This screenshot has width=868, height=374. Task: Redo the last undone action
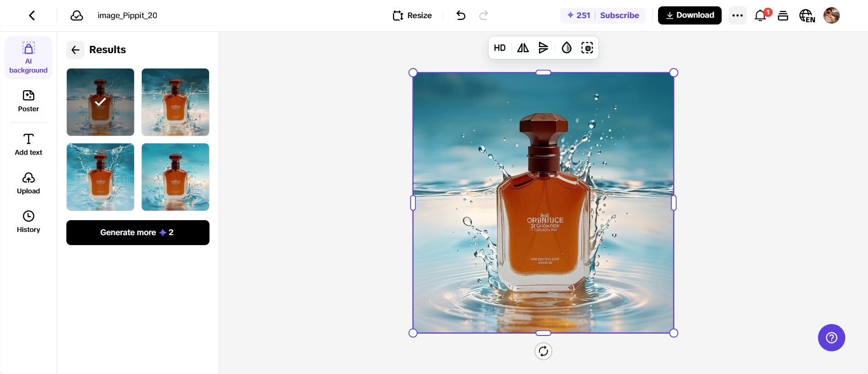pyautogui.click(x=484, y=15)
